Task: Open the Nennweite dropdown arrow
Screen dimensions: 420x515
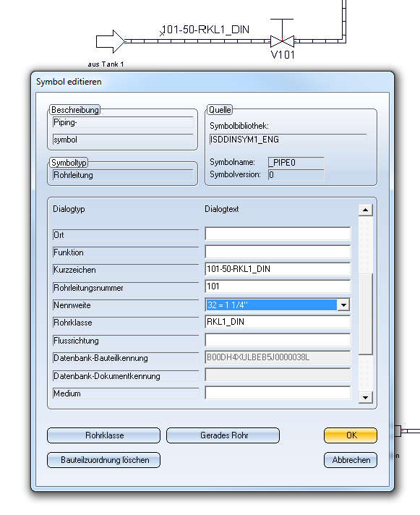Action: pyautogui.click(x=343, y=305)
